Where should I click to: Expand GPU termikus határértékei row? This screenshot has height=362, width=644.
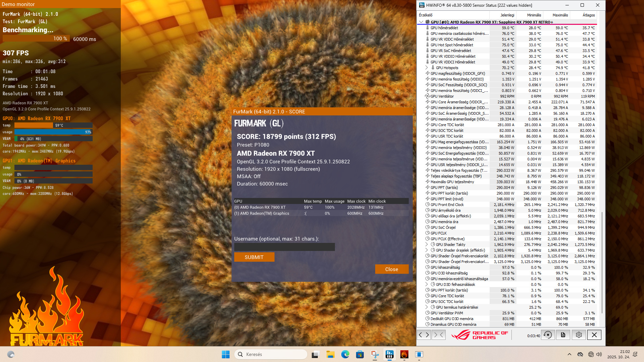coord(427,307)
